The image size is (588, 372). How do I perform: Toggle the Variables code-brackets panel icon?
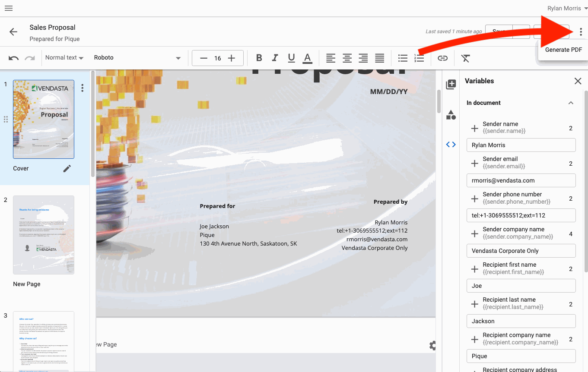(x=451, y=145)
